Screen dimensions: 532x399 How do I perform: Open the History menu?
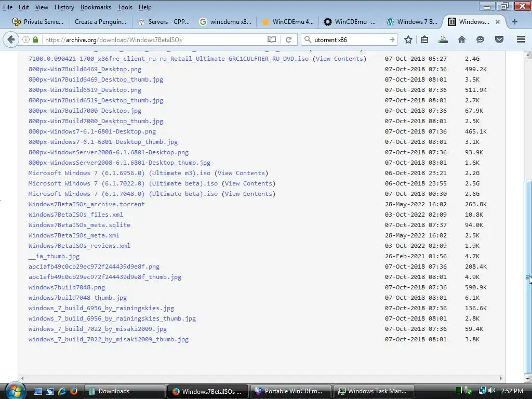coord(64,7)
